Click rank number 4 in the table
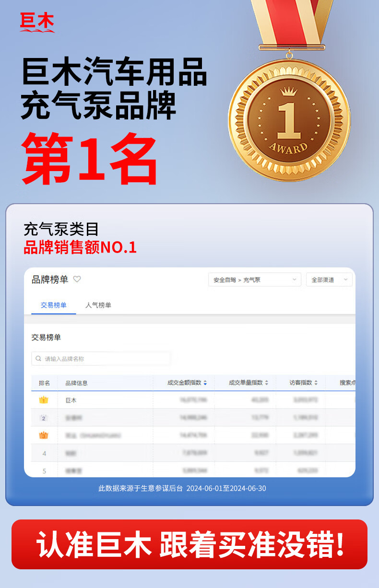 [44, 453]
